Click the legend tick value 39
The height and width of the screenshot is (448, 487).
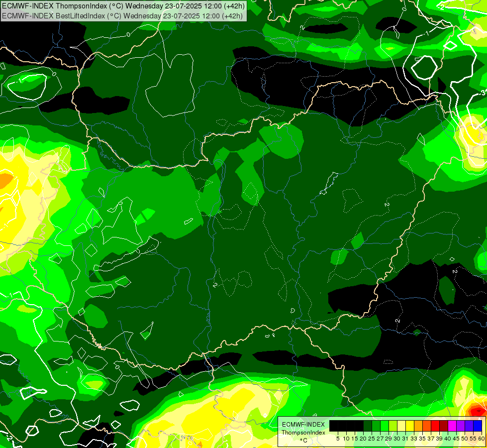click(439, 439)
